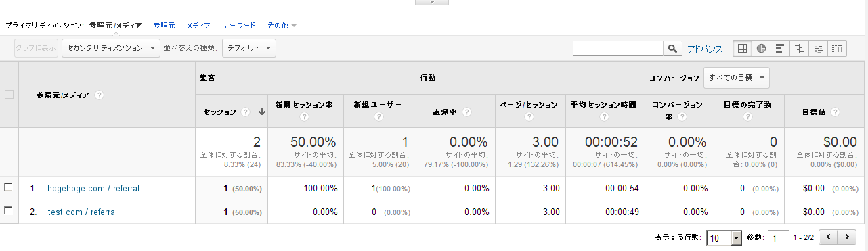
Task: Click the search magnifier icon
Action: [672, 49]
